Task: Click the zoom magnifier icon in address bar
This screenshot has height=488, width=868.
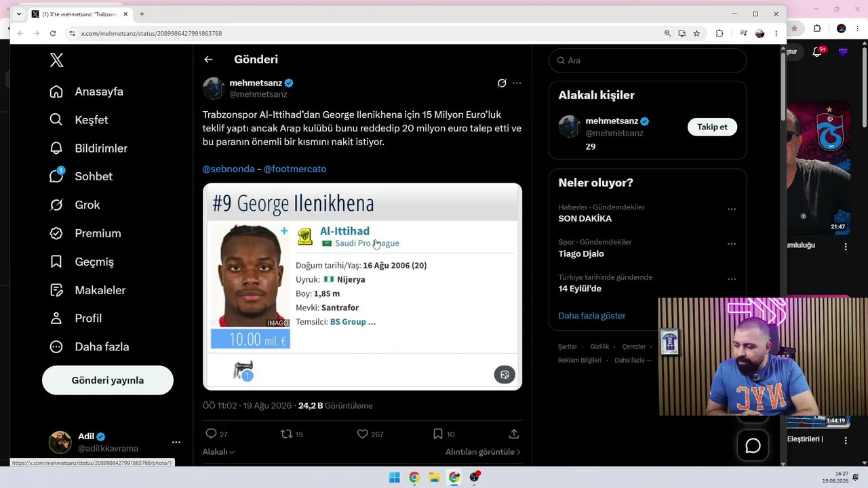Action: point(667,33)
